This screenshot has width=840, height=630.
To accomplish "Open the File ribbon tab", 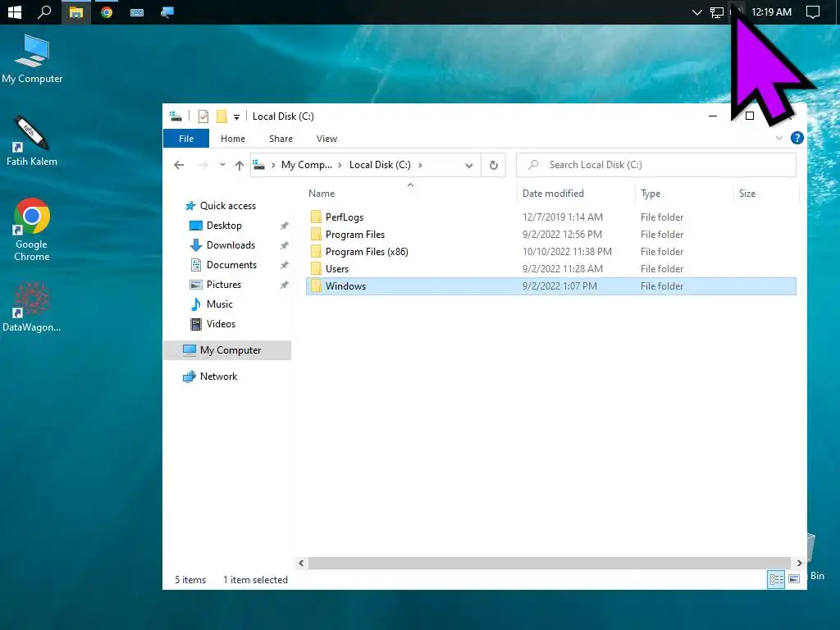I will (x=186, y=138).
